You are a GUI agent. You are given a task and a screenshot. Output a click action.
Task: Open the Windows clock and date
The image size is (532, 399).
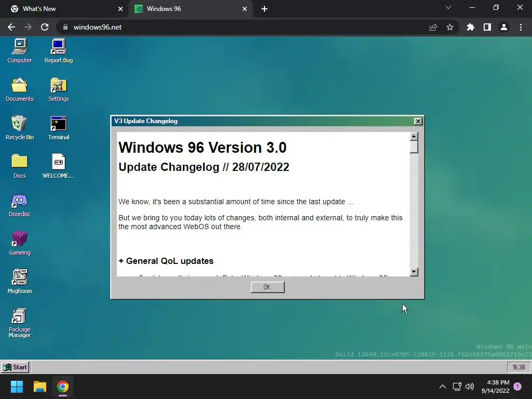point(495,387)
